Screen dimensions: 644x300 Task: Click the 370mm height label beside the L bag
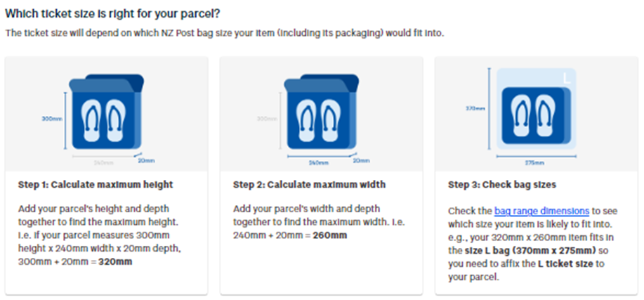click(476, 108)
